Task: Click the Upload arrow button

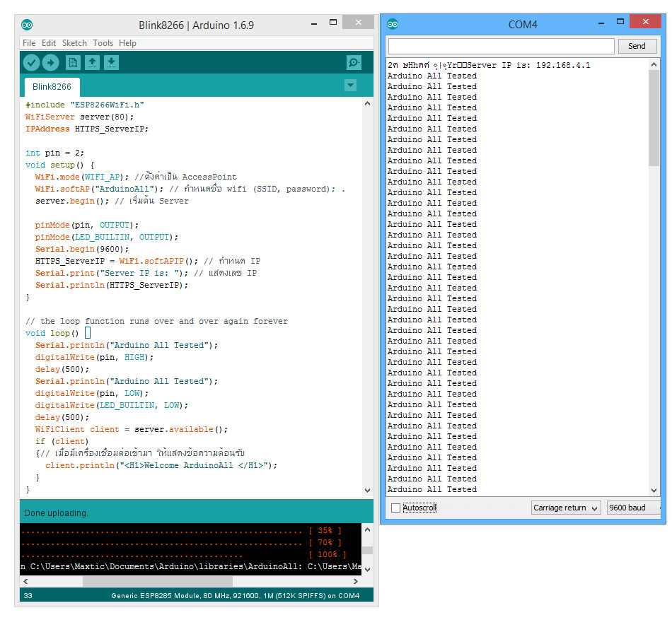Action: click(x=50, y=63)
